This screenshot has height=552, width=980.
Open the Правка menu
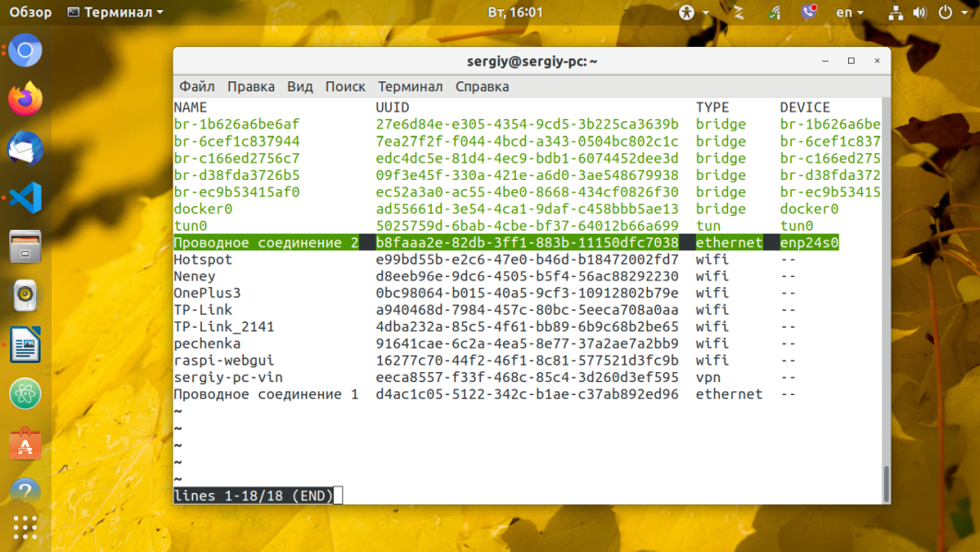click(251, 86)
